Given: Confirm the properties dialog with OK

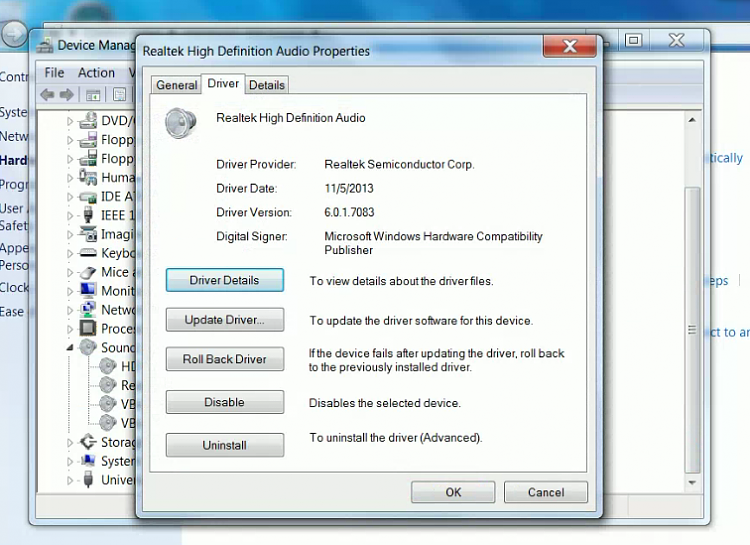Looking at the screenshot, I should click(x=453, y=492).
